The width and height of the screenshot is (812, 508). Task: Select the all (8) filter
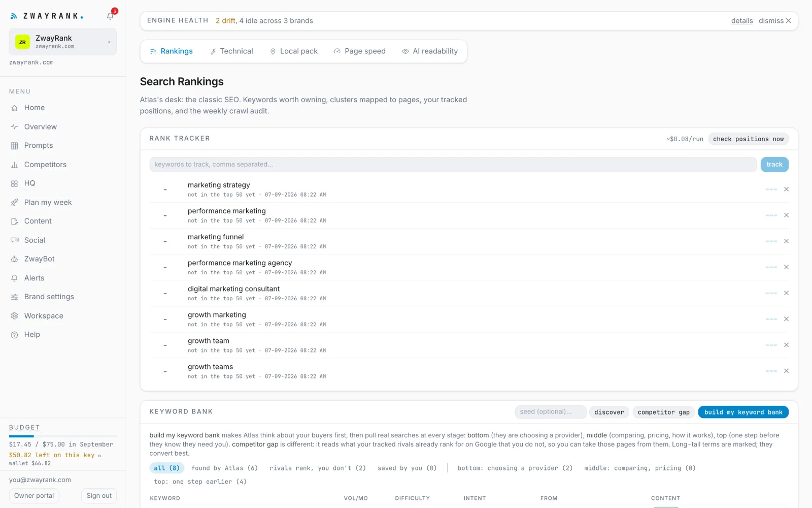166,468
